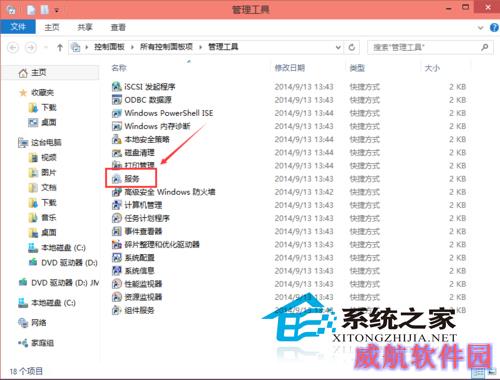The image size is (500, 380).
Task: Open the iSCSI 发起程序 shortcut icon
Action: (x=116, y=87)
